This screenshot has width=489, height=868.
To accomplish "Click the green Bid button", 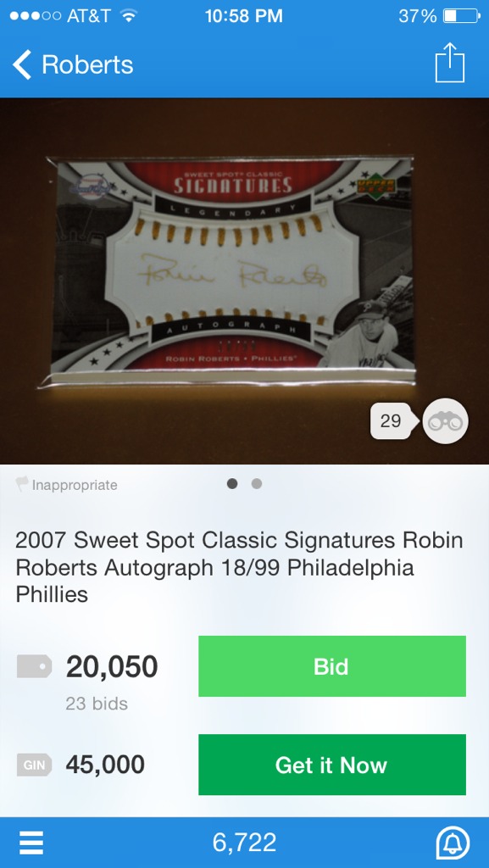I will 332,666.
